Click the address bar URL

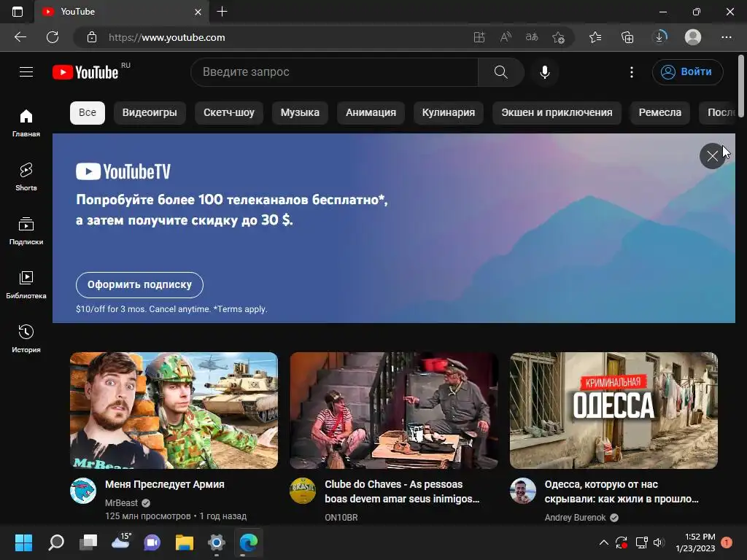(x=167, y=37)
